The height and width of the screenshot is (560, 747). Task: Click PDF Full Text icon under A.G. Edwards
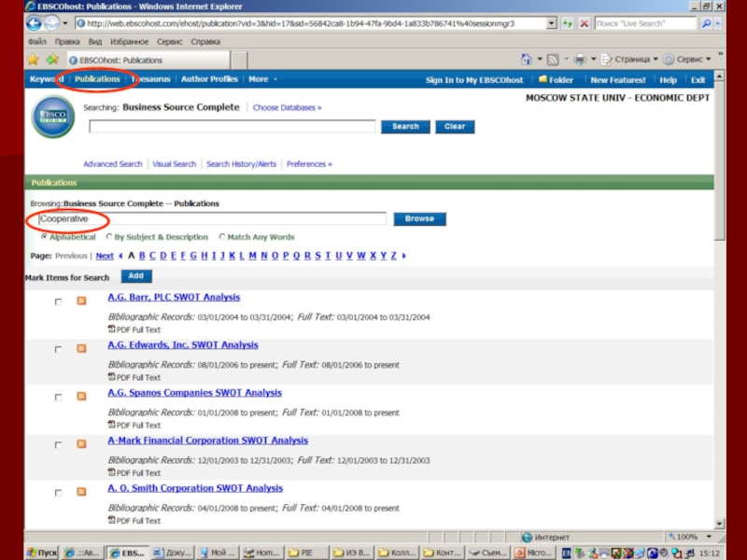[111, 377]
